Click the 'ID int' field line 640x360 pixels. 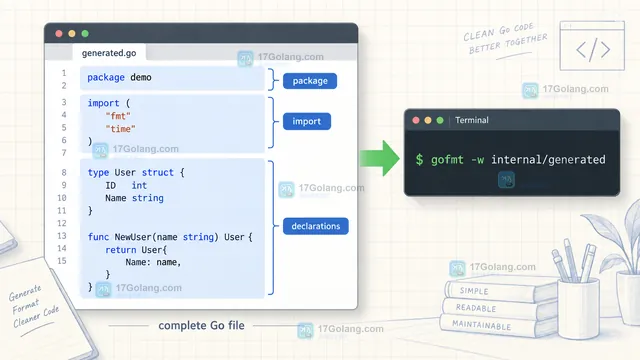coord(126,185)
